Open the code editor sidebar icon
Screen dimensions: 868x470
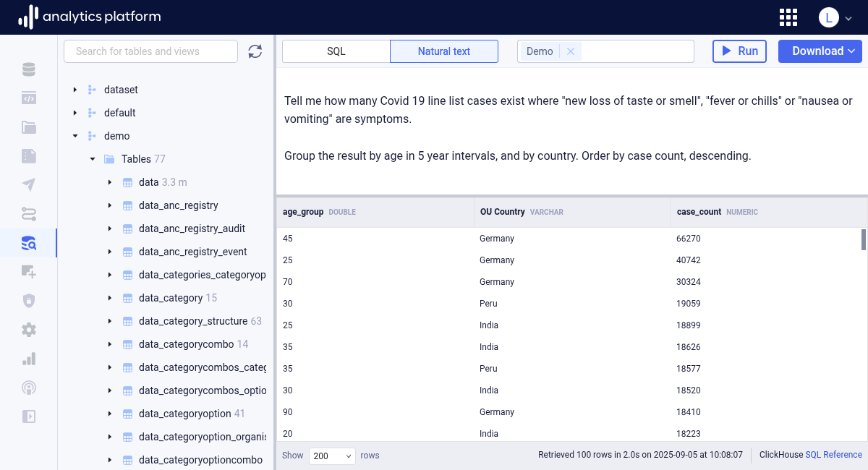point(28,98)
